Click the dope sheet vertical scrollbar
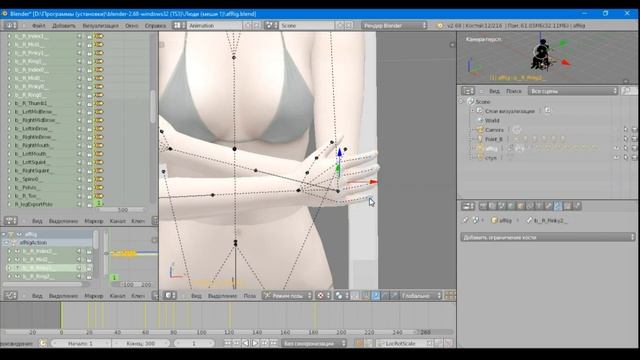This screenshot has width=640, height=360. point(153,106)
